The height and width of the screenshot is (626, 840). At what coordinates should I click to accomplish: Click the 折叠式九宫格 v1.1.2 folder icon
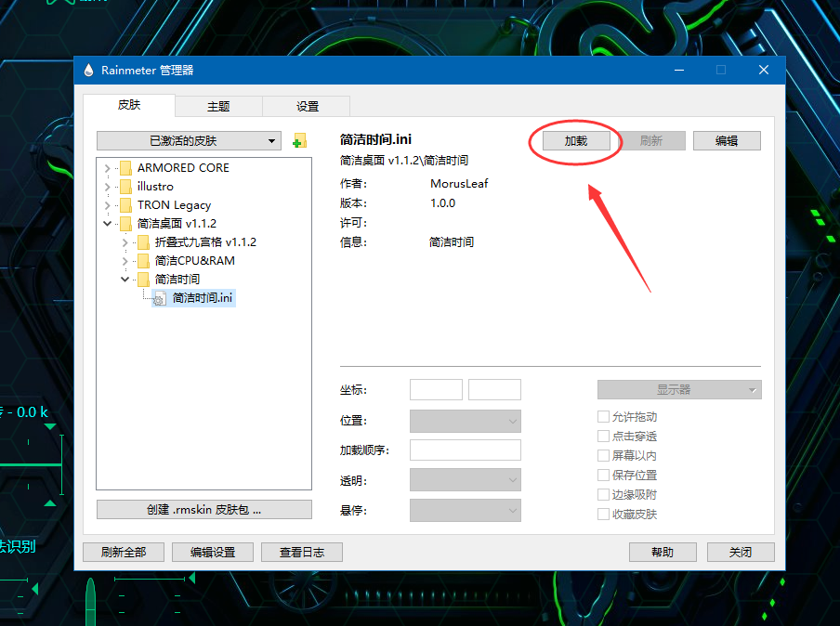click(142, 242)
